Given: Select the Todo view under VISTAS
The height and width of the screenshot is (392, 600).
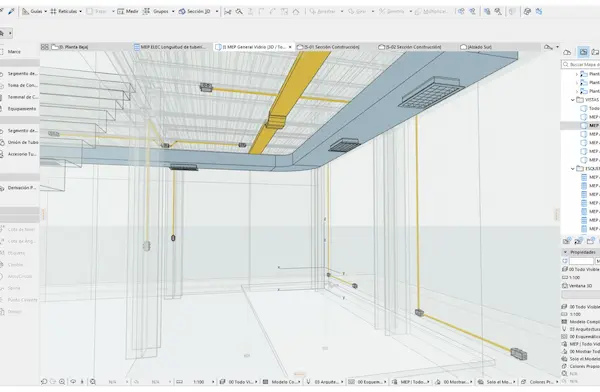Looking at the screenshot, I should coord(590,108).
